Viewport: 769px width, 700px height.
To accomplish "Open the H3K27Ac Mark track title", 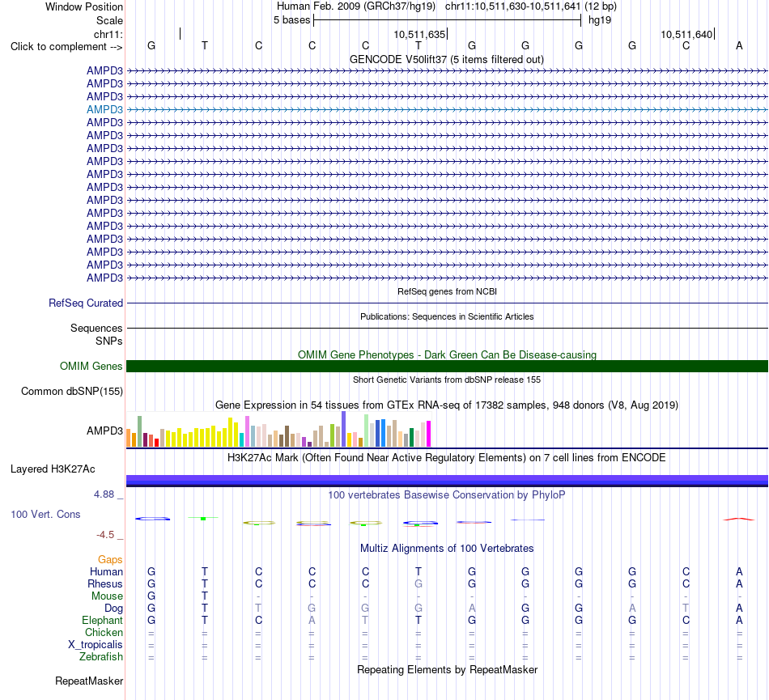I will [x=446, y=457].
